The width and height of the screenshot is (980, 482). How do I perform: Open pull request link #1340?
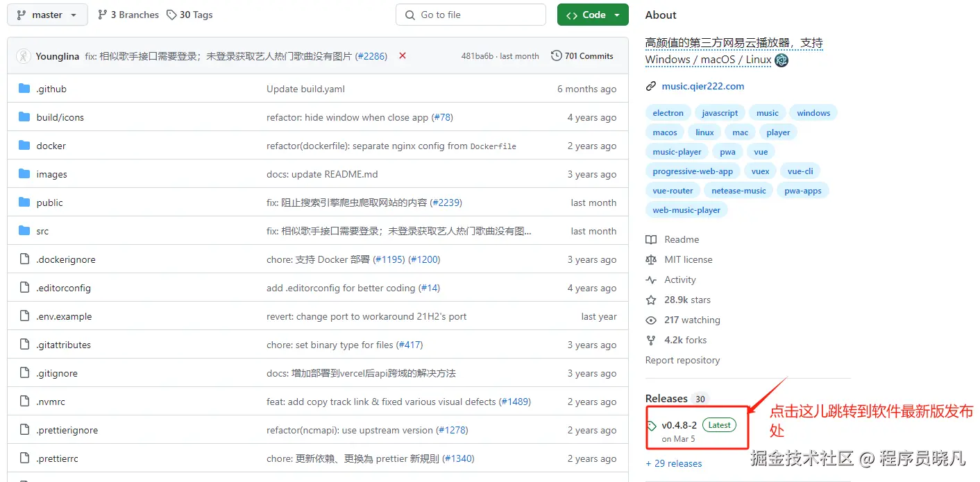tap(459, 458)
